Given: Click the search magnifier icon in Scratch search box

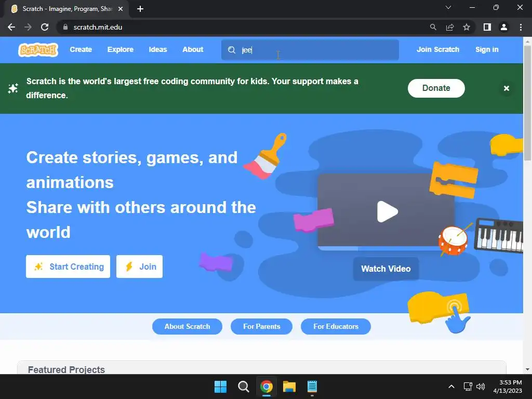Looking at the screenshot, I should [232, 50].
